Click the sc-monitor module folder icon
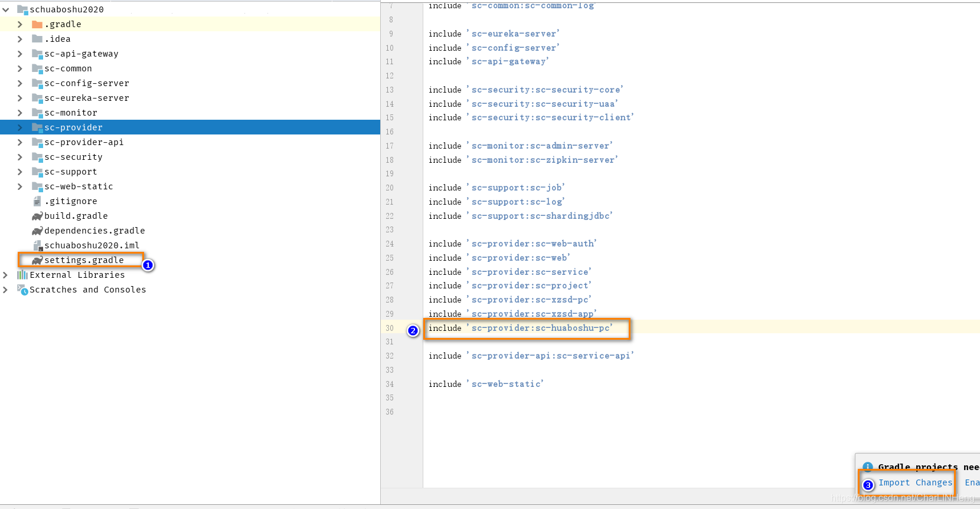980x509 pixels. pyautogui.click(x=37, y=113)
